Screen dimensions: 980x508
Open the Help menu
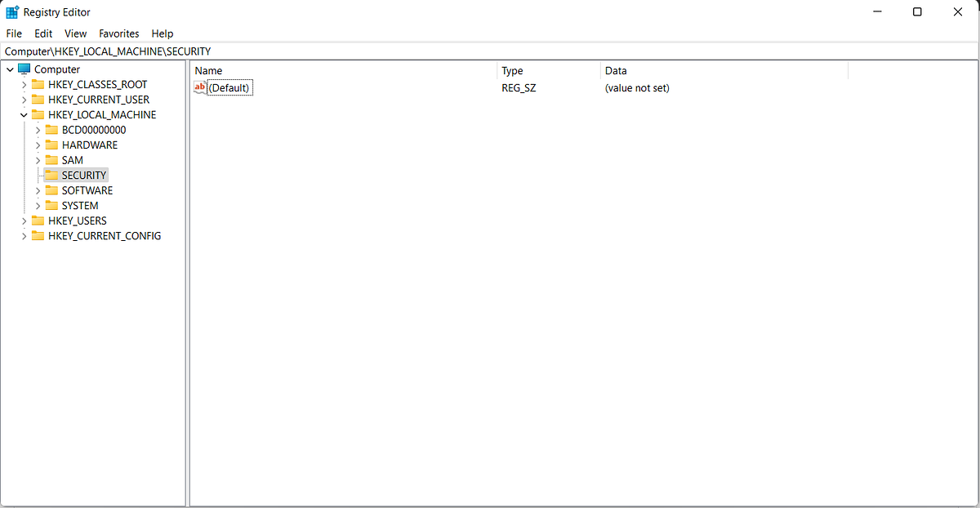(162, 33)
